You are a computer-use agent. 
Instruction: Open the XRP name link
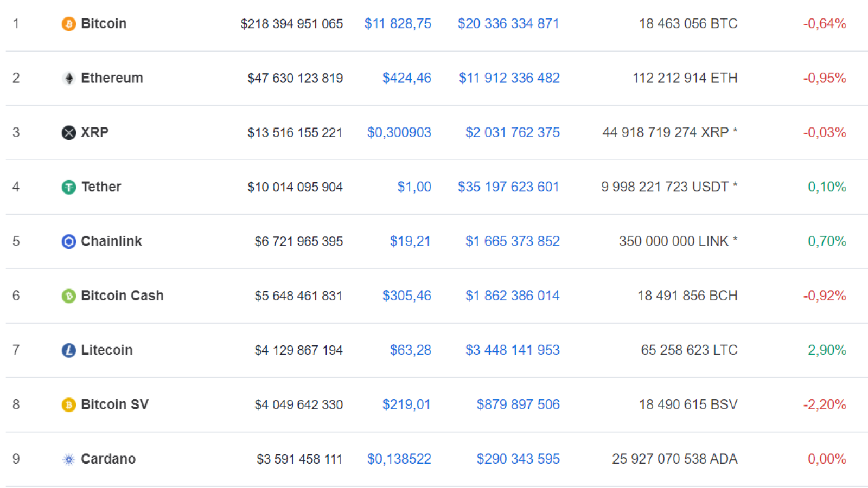95,132
